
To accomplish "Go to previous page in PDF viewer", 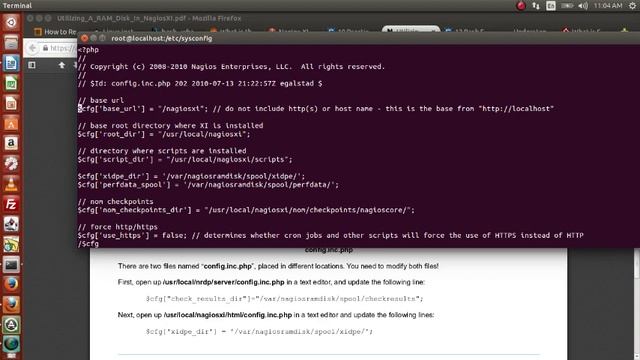I will point(62,65).
